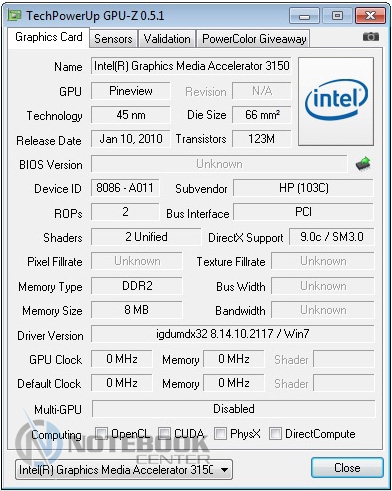Click the Release Date field Jan 10, 2010
Image resolution: width=392 pixels, height=491 pixels.
(x=131, y=139)
